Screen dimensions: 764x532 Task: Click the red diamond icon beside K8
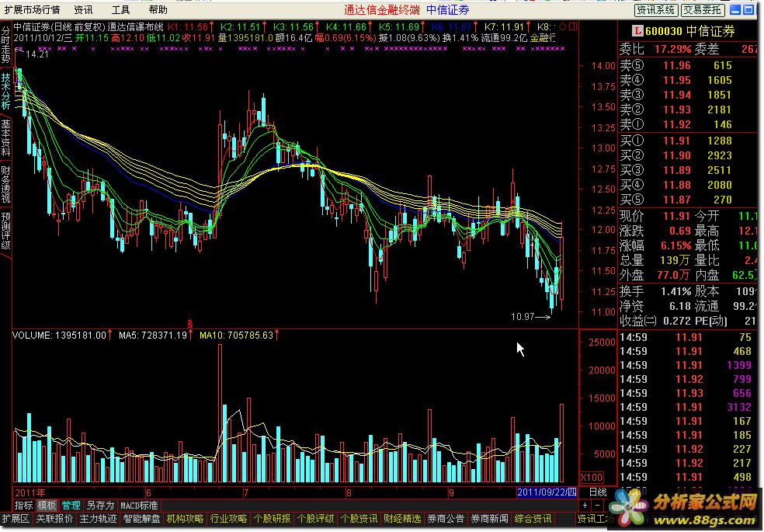562,27
